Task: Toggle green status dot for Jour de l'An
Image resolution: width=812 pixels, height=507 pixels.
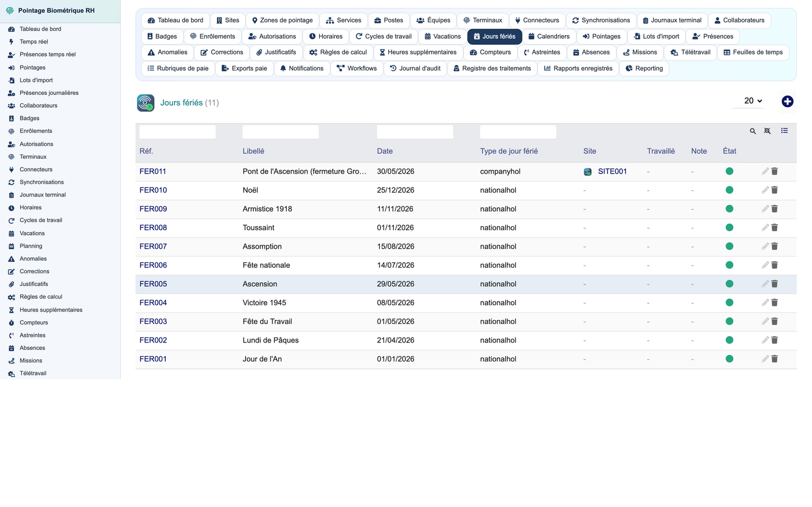Action: pos(729,359)
